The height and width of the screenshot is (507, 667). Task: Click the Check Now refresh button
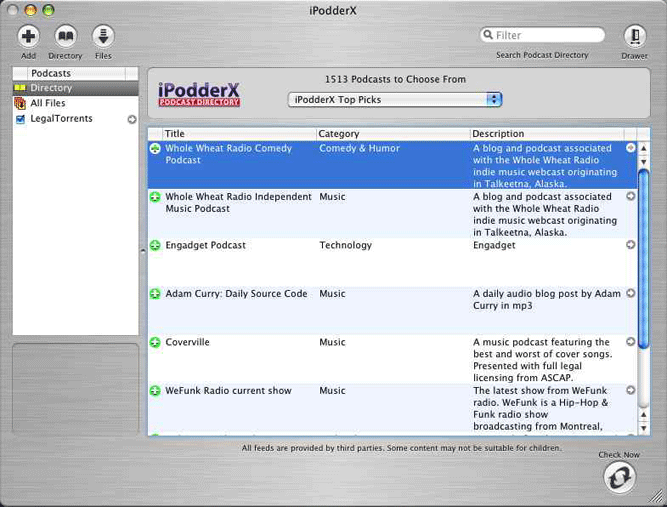620,477
